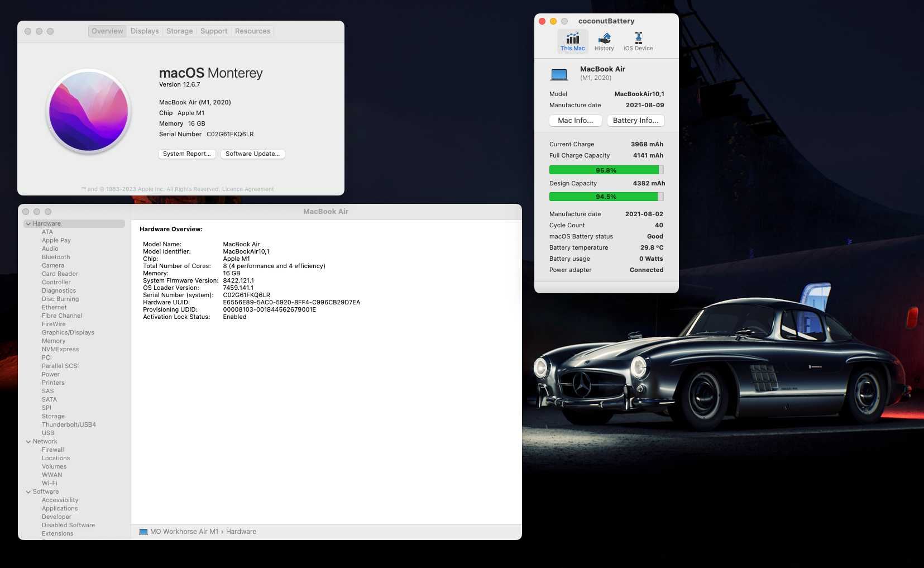The image size is (924, 568).
Task: Select Controller in sidebar
Action: (56, 282)
